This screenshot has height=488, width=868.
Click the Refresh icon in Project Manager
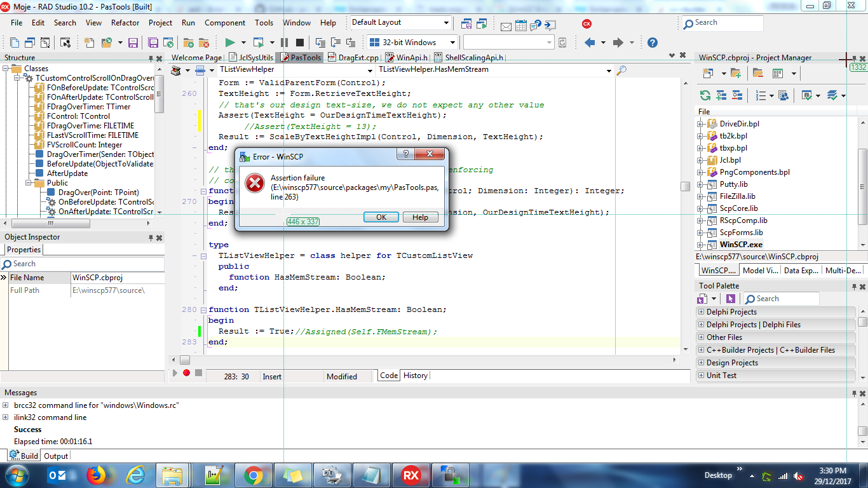[x=705, y=95]
